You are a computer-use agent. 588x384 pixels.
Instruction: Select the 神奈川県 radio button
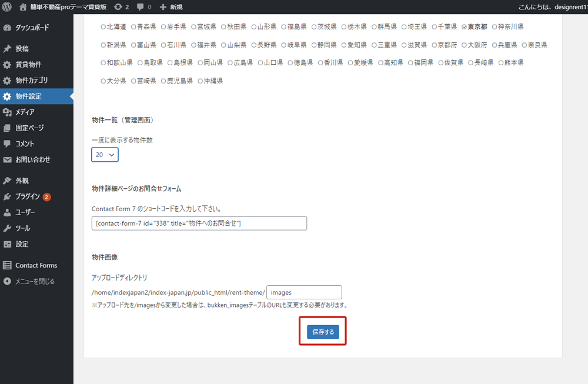(495, 27)
